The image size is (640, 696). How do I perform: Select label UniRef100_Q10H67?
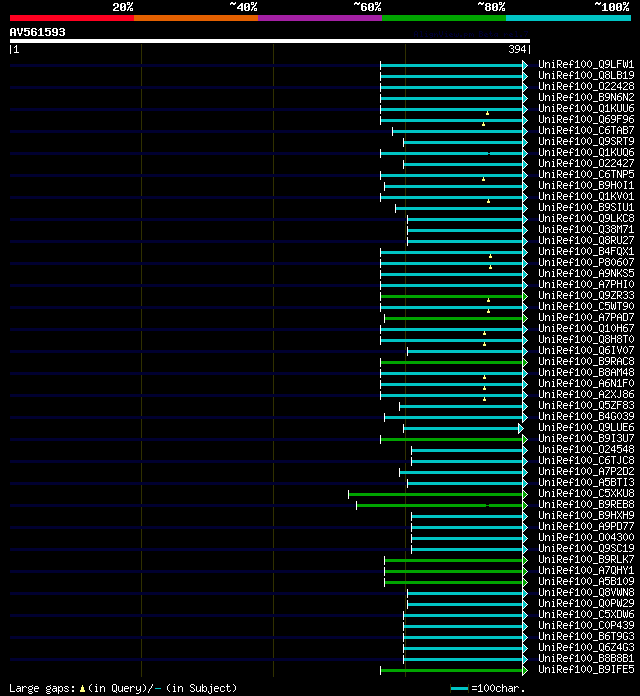(586, 328)
